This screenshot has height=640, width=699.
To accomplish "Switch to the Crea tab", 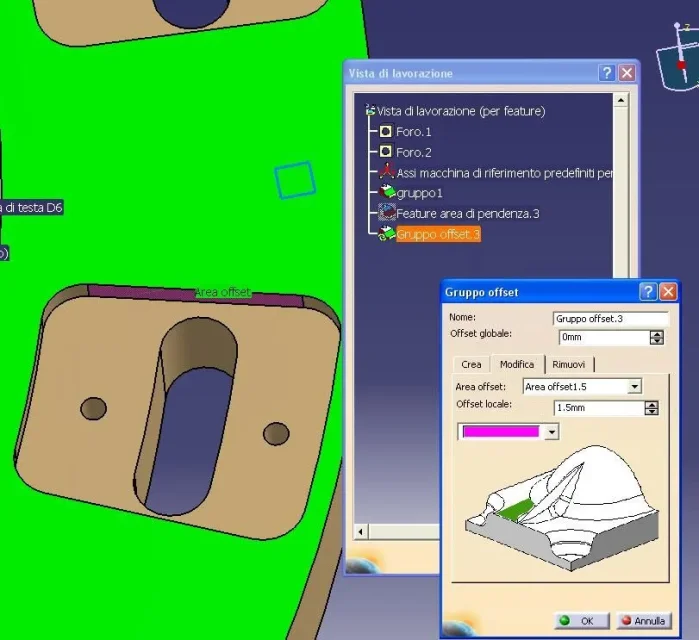I will (471, 364).
